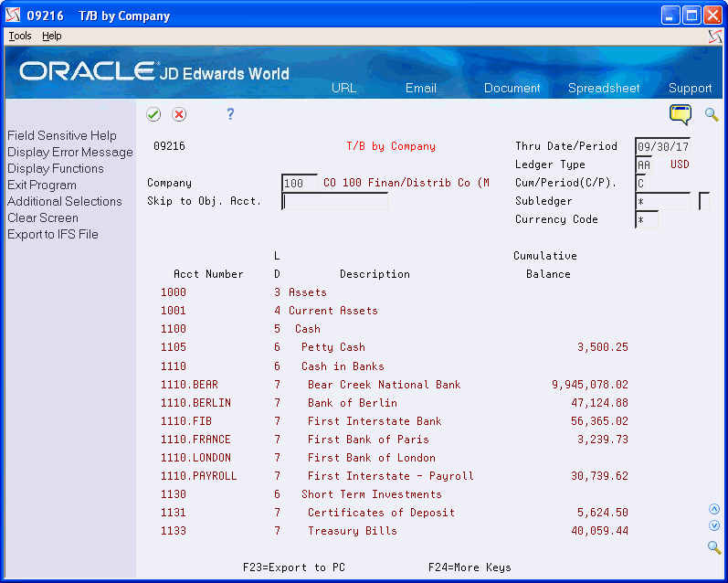
Task: Click the page up arrow icon
Action: point(714,509)
